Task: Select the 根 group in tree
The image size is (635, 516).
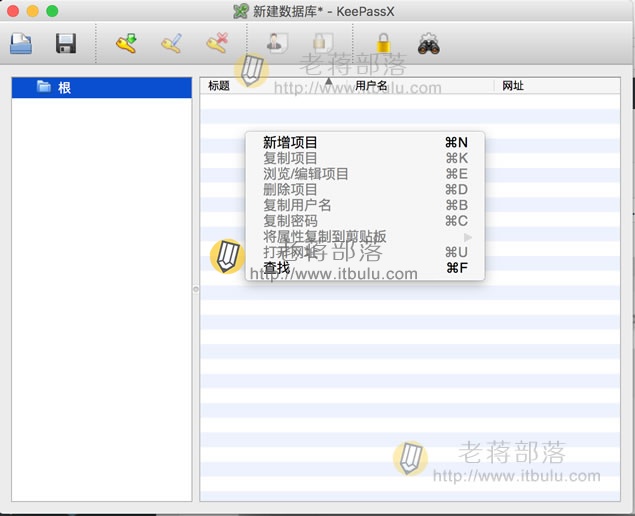Action: click(x=102, y=87)
